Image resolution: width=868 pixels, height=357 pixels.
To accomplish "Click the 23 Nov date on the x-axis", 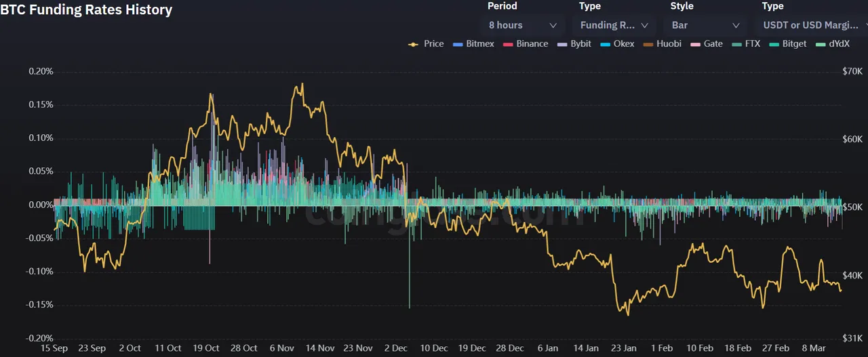I will [x=358, y=348].
